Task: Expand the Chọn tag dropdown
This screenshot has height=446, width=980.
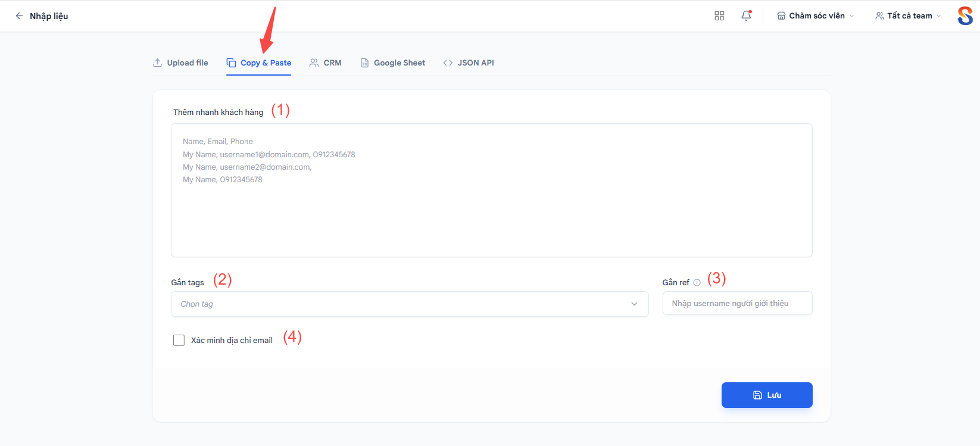Action: click(x=410, y=304)
